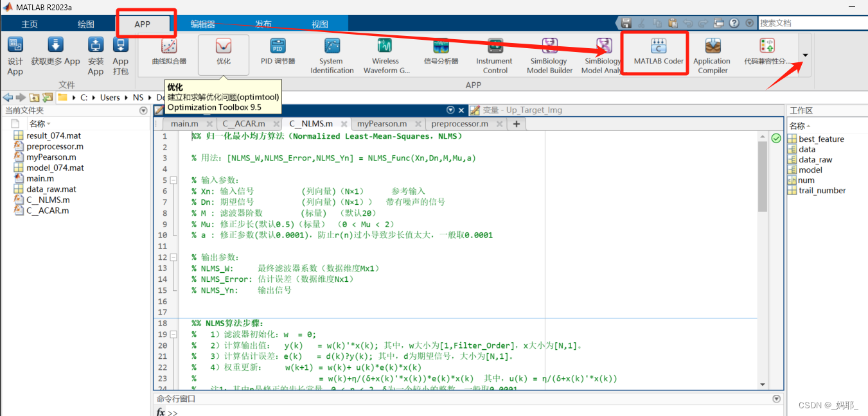Collapse the code fold at line 12
The width and height of the screenshot is (868, 416).
[x=173, y=257]
